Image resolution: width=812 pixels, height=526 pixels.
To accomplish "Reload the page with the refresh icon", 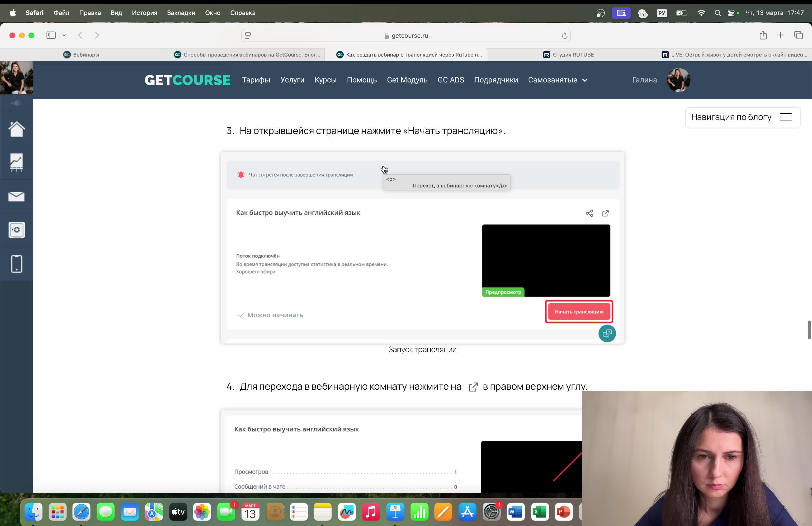I will click(x=565, y=35).
